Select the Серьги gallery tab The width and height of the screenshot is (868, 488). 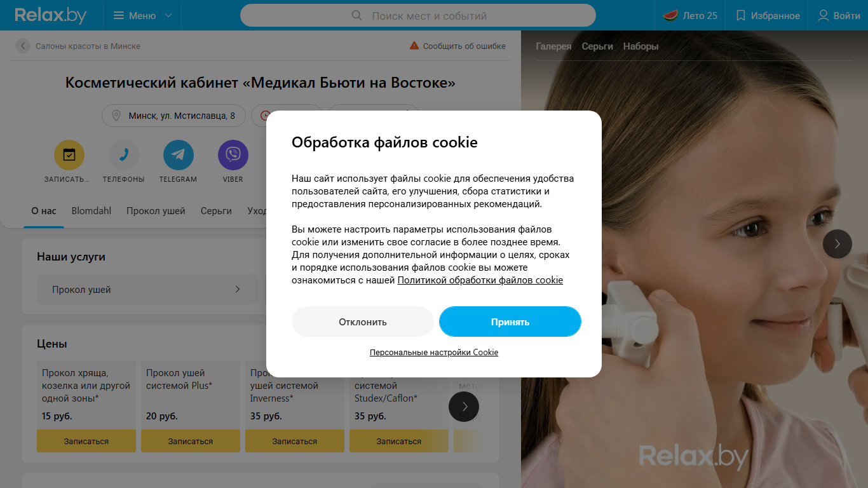pyautogui.click(x=597, y=46)
